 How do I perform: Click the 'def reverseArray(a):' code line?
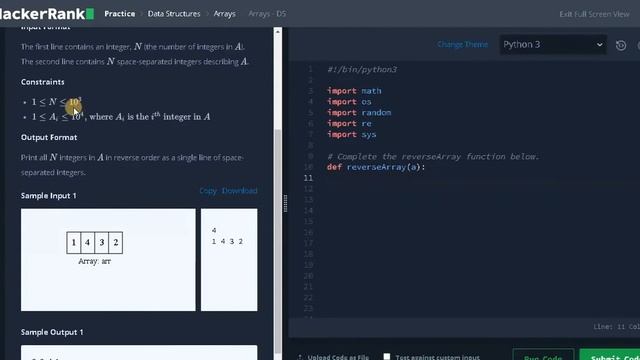[x=376, y=167]
